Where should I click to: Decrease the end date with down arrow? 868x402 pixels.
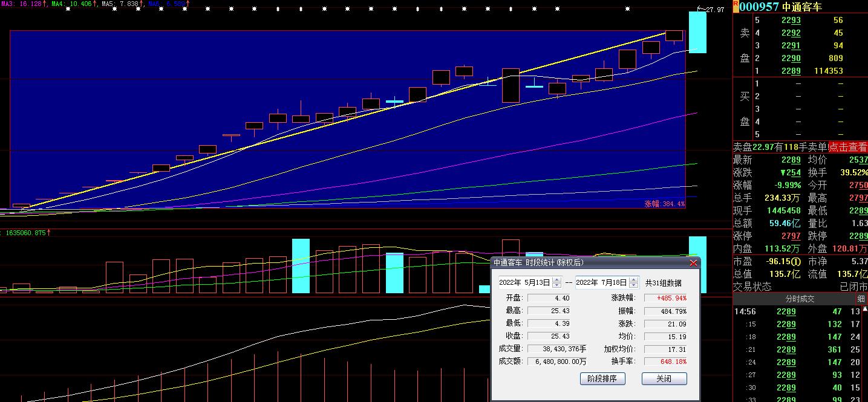633,285
